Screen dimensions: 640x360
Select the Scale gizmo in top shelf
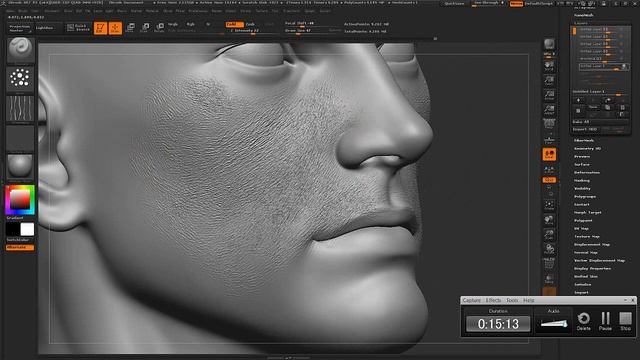click(x=145, y=28)
